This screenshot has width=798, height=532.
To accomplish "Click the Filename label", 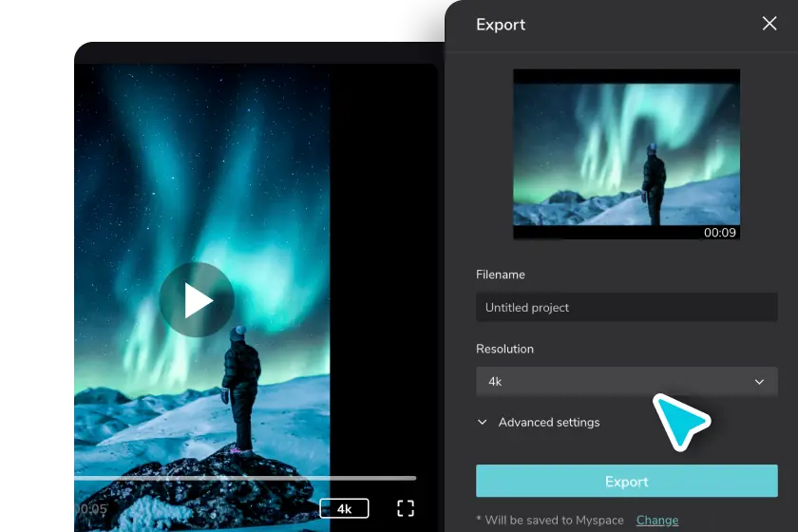I will pos(501,275).
